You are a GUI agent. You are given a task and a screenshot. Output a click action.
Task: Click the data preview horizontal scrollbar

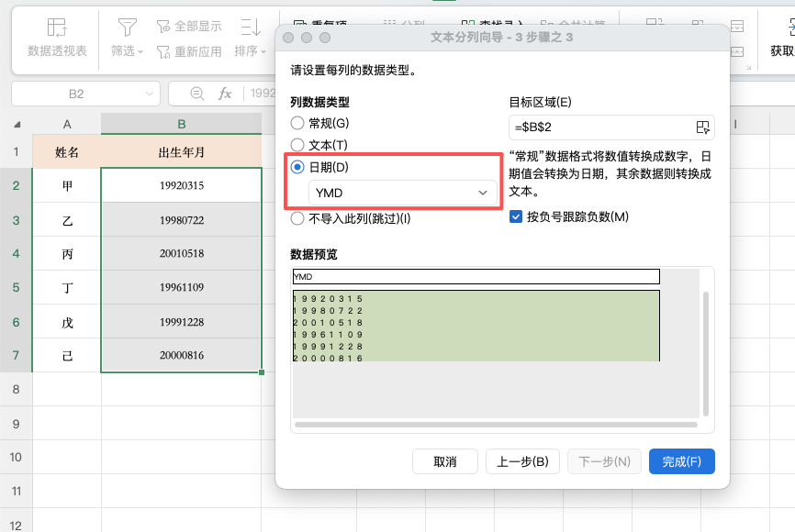point(496,425)
